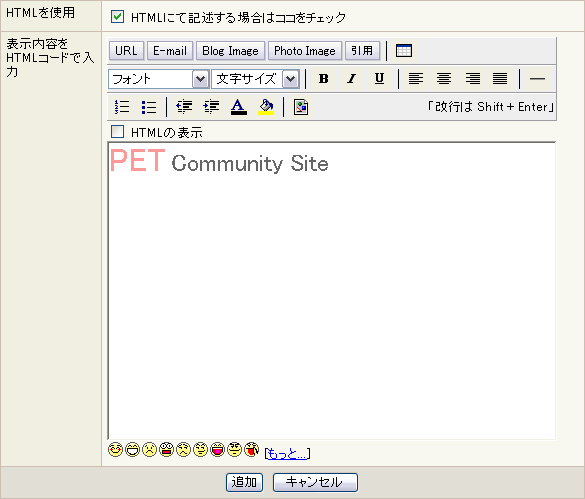This screenshot has width=585, height=499.
Task: Center align the text
Action: click(444, 79)
